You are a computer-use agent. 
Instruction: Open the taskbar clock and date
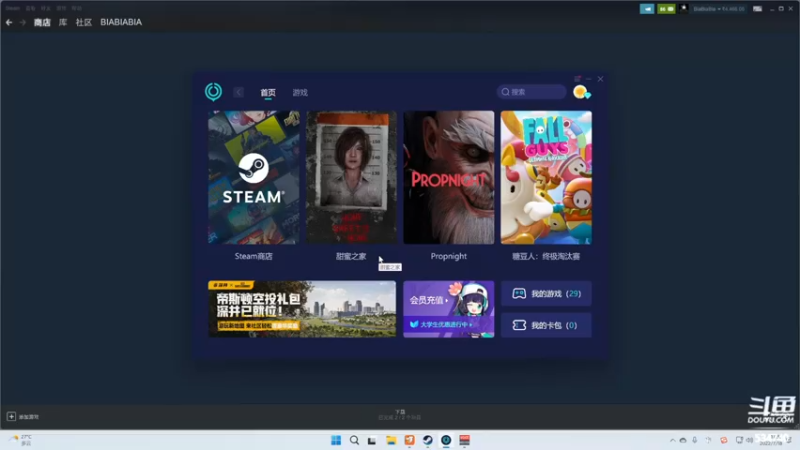point(771,440)
